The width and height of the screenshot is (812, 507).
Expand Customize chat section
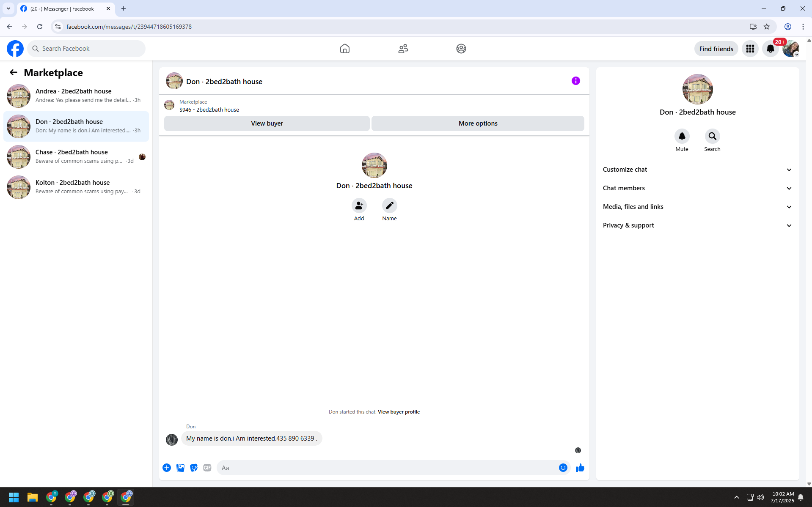[x=697, y=170]
